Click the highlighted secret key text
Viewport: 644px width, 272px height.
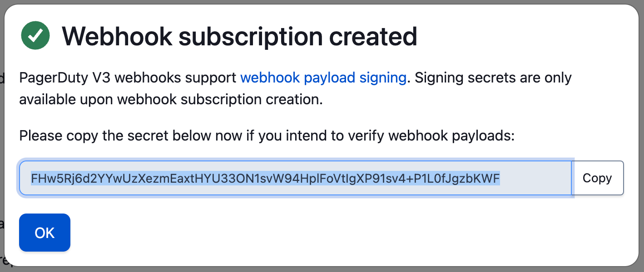coord(265,179)
